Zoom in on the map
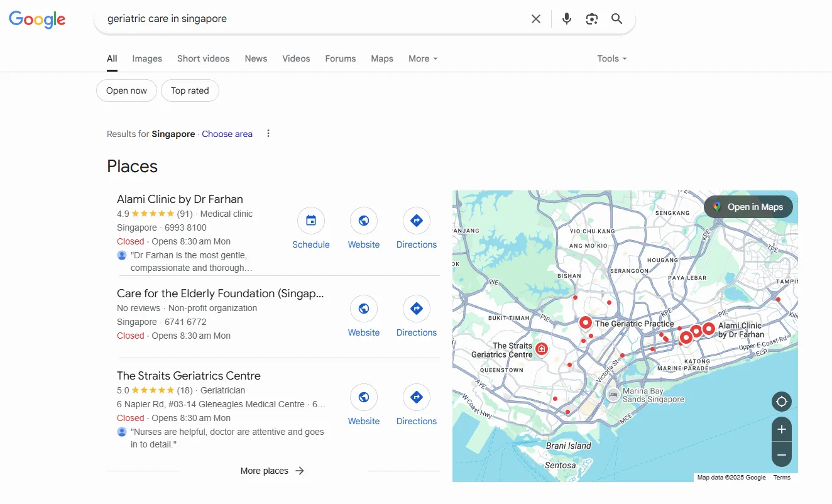This screenshot has width=832, height=504. tap(782, 429)
